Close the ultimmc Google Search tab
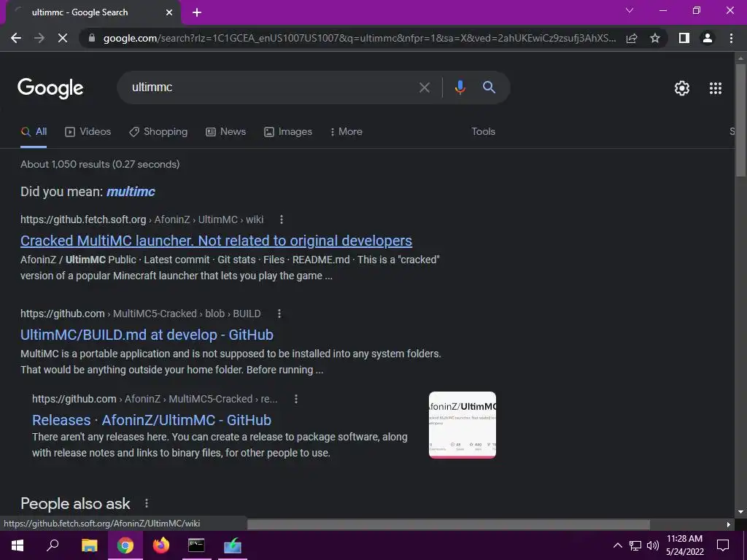The width and height of the screenshot is (747, 560). (x=169, y=12)
